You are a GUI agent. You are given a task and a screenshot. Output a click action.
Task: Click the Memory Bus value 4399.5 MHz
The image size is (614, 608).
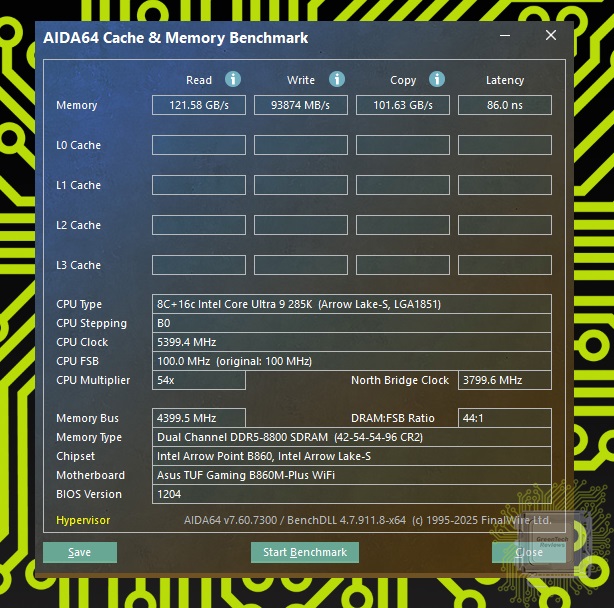[199, 418]
